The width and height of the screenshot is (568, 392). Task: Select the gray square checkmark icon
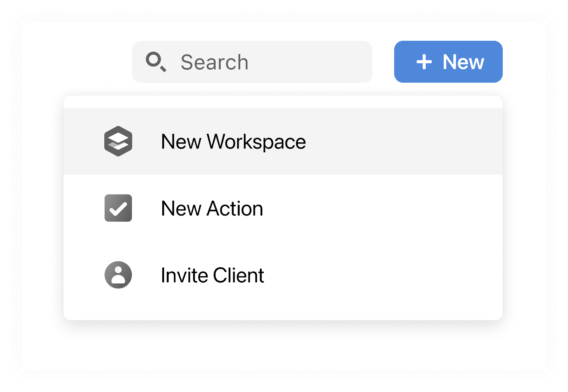118,208
